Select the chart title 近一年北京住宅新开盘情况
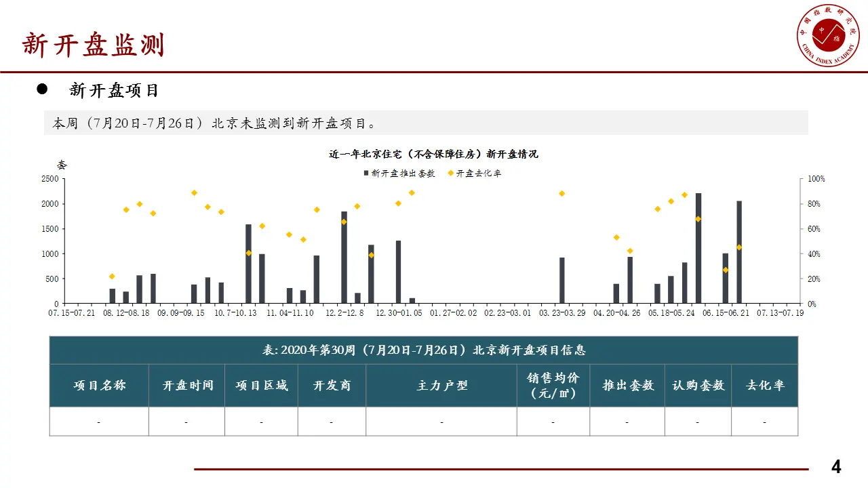The image size is (868, 488). coord(433,155)
